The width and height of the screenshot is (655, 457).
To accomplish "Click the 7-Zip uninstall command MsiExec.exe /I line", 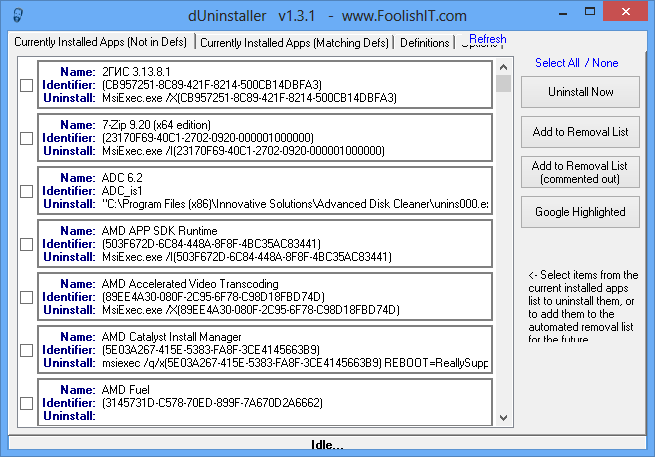I will (243, 151).
